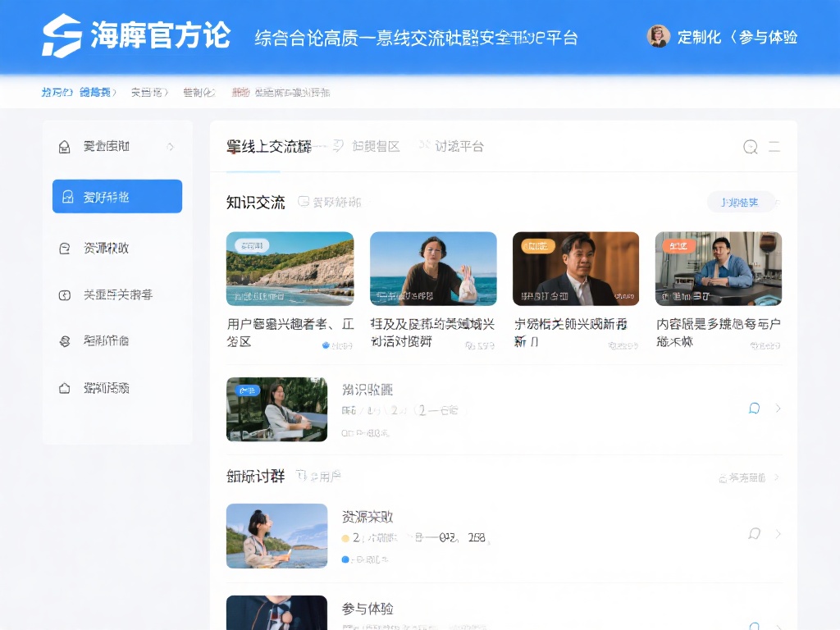Click the blue comment bubble on first list row
Image resolution: width=840 pixels, height=630 pixels.
(754, 409)
